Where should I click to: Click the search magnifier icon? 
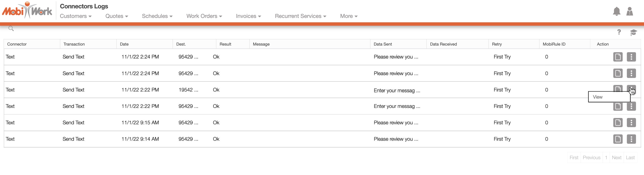[x=11, y=29]
